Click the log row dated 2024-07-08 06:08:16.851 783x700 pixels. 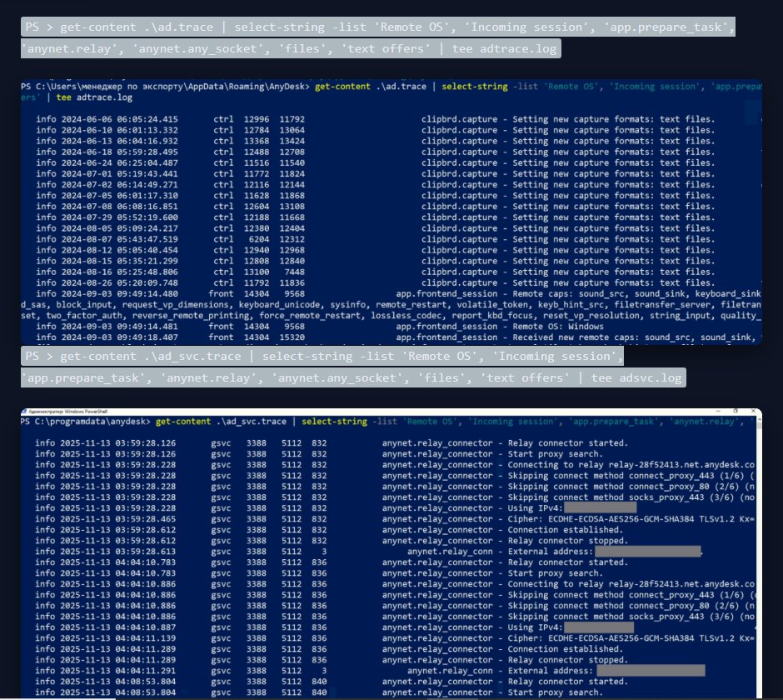tap(376, 207)
